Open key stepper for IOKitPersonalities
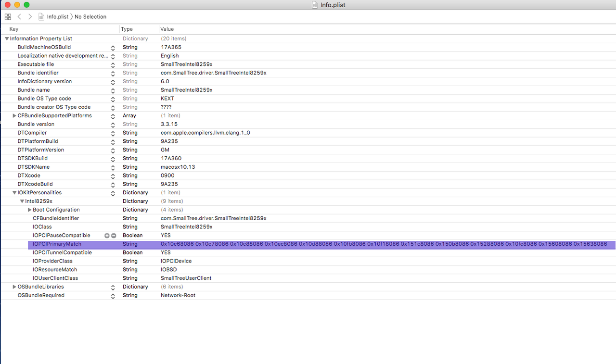Image resolution: width=616 pixels, height=364 pixels. [113, 193]
